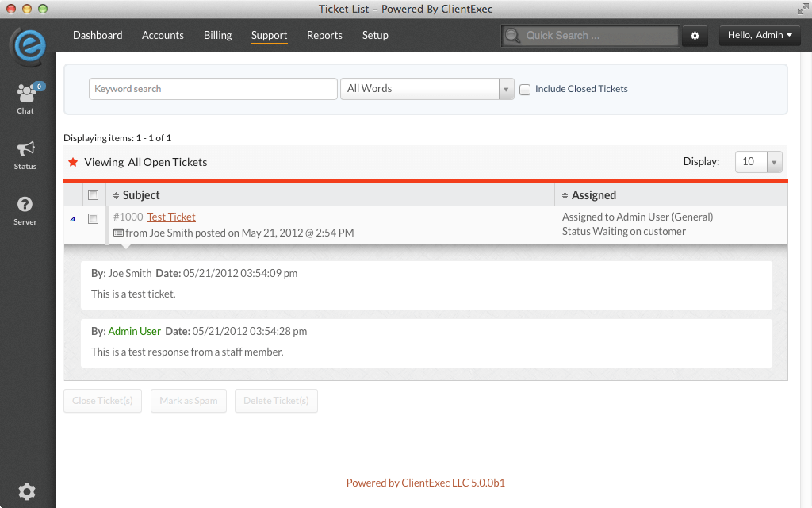The height and width of the screenshot is (508, 812).
Task: Open the Test Ticket link
Action: tap(171, 217)
